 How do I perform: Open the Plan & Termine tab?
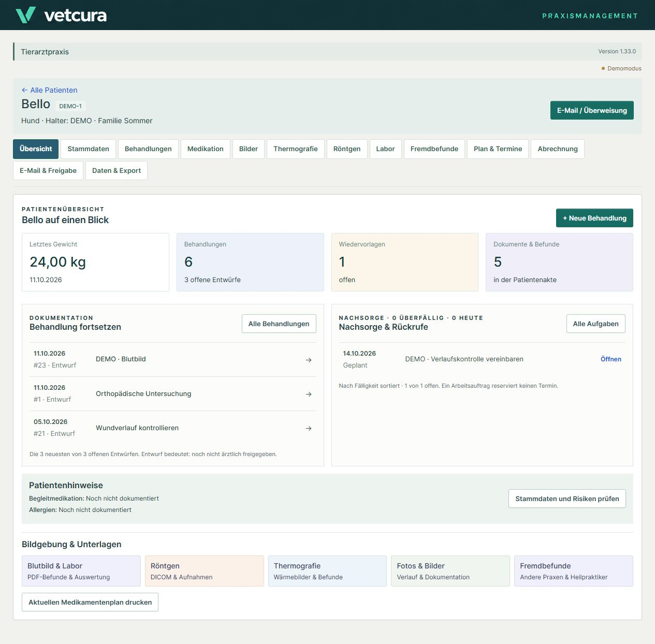click(x=498, y=149)
